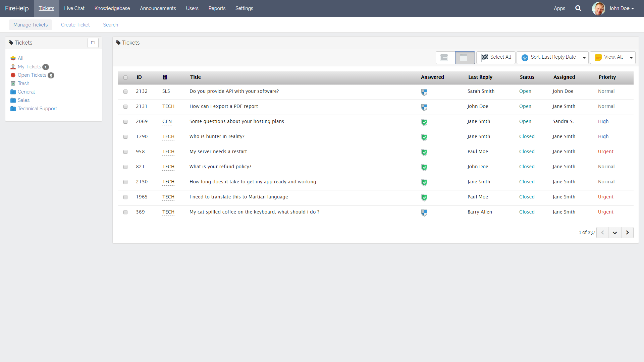Screen dimensions: 644x362
Task: Check the box for ticket 369
Action: click(x=125, y=212)
